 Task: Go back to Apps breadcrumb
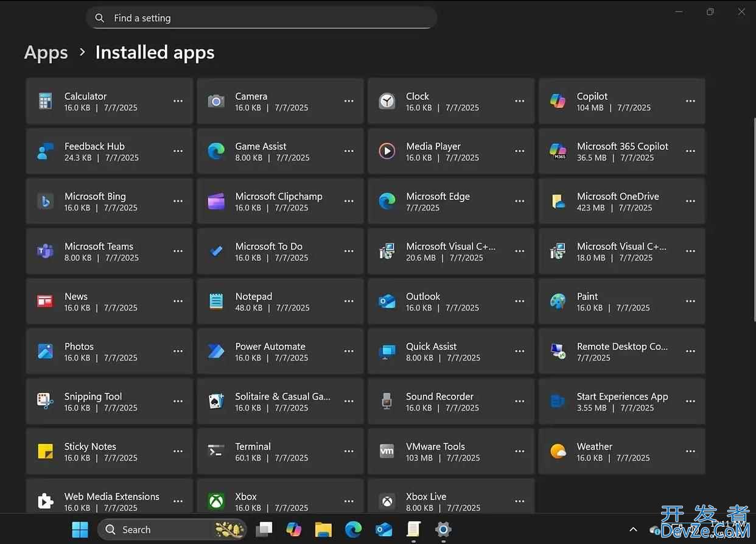pos(46,53)
